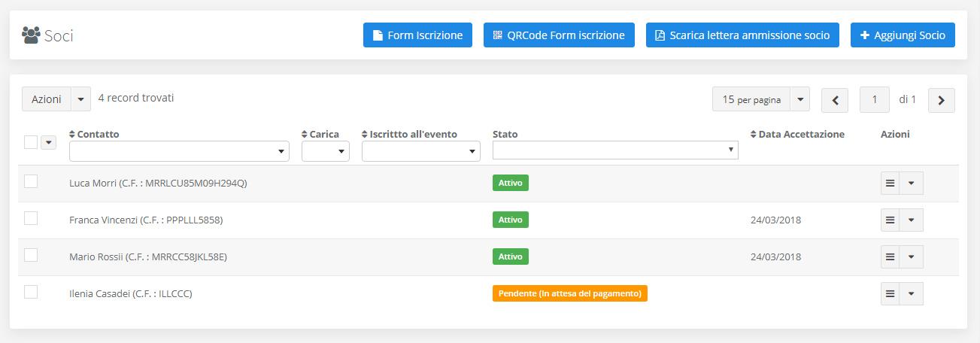Screen dimensions: 980x343
Task: Click the 15 per pagina button
Action: point(751,99)
